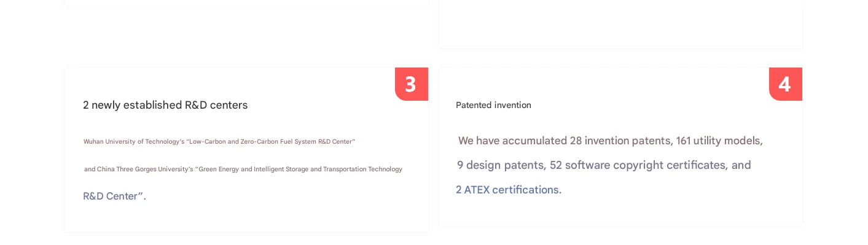Click '161 utility models' text
Viewport: 868px width, 245px height.
(718, 141)
